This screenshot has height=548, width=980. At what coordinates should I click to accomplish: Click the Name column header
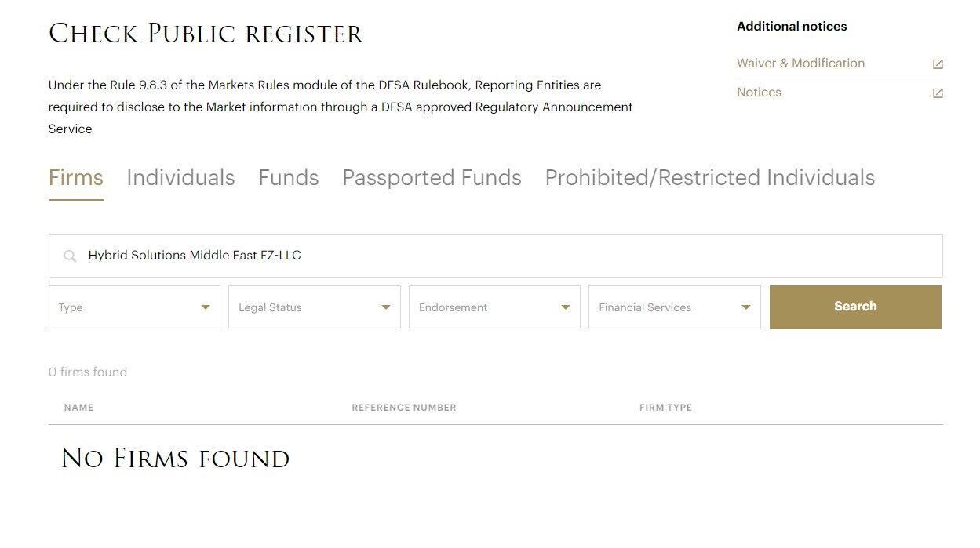tap(78, 408)
